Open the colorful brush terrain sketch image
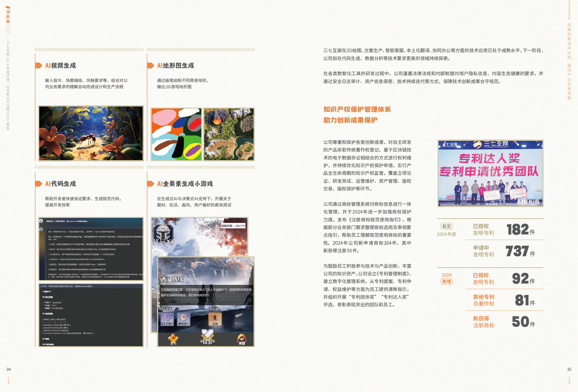This screenshot has height=392, width=578. pyautogui.click(x=176, y=134)
